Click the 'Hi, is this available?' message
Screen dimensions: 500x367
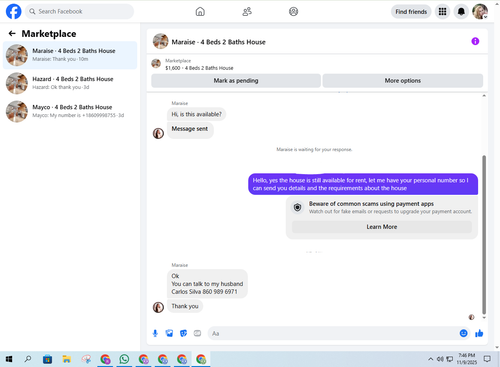click(196, 114)
